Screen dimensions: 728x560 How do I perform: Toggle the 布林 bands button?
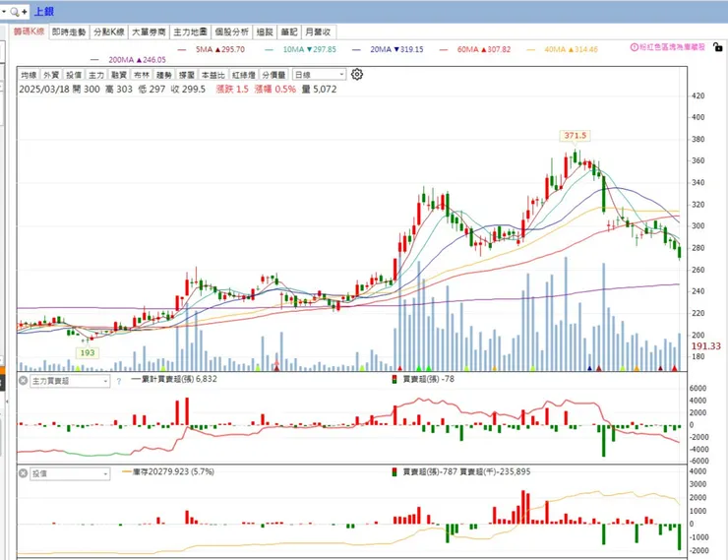coord(142,75)
